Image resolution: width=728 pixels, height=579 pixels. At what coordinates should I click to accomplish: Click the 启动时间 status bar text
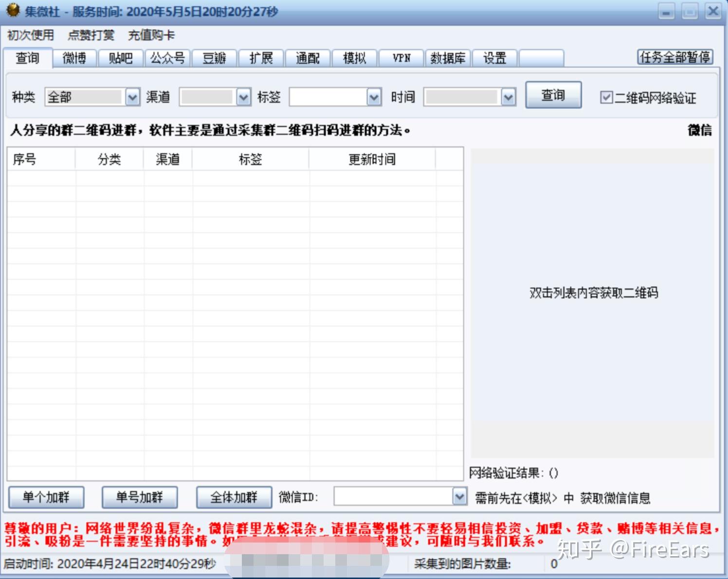(x=109, y=564)
